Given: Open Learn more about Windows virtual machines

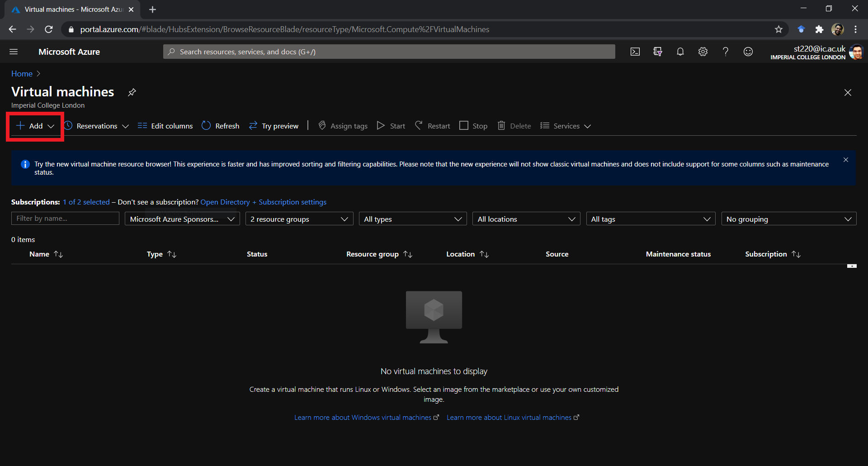Looking at the screenshot, I should 367,418.
